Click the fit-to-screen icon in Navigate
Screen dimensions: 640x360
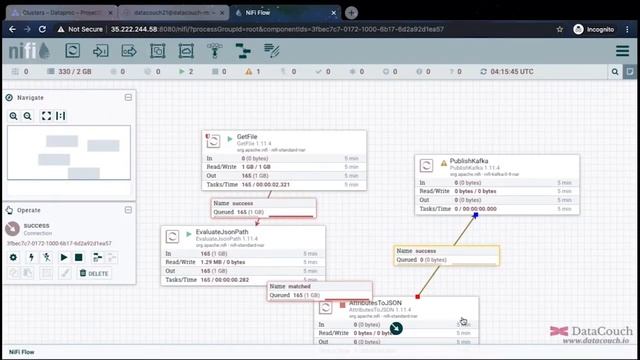(46, 116)
